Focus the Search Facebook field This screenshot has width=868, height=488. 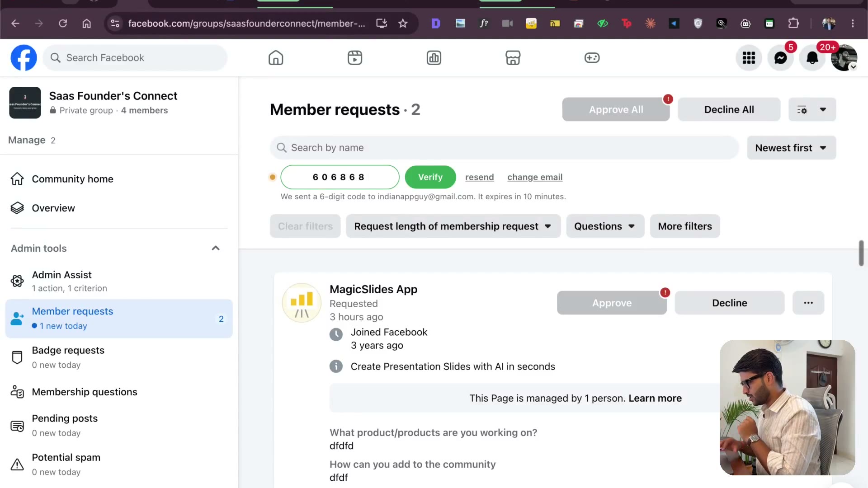coord(135,58)
